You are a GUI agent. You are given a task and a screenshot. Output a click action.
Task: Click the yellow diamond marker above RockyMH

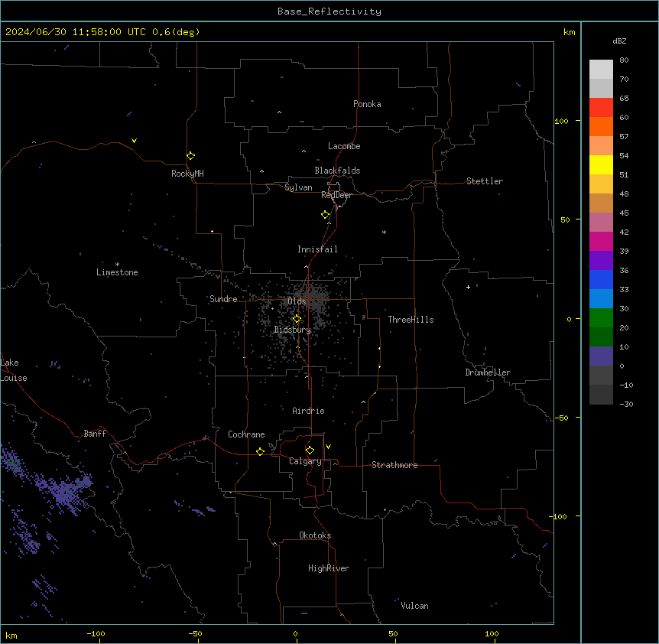click(x=190, y=156)
